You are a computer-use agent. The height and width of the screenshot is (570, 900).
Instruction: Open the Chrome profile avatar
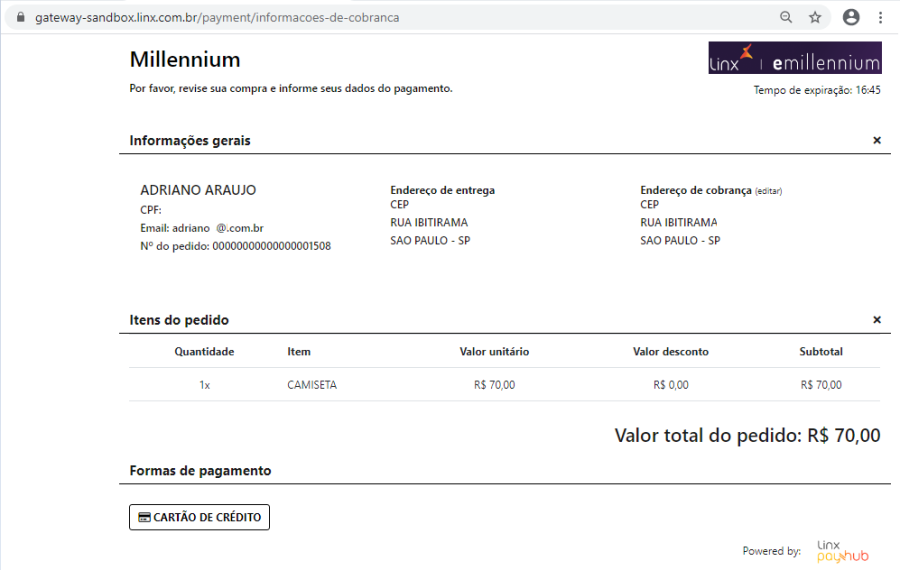click(851, 17)
